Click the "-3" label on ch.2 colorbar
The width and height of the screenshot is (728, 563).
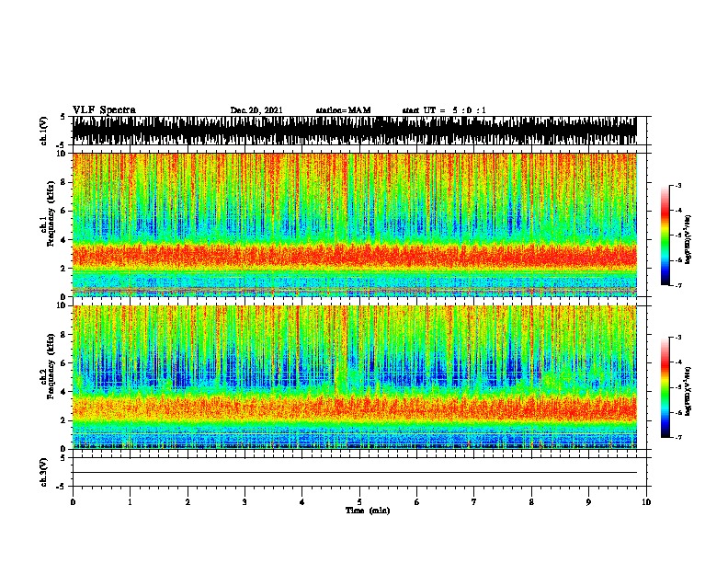pyautogui.click(x=678, y=338)
